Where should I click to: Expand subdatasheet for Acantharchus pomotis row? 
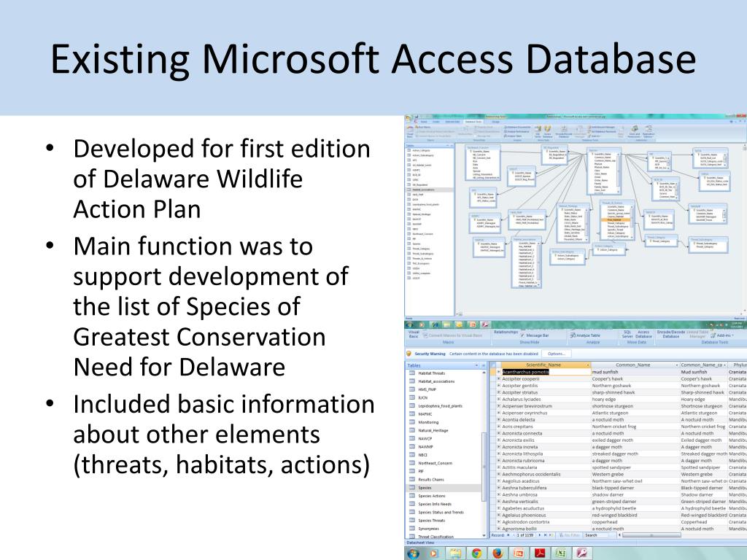click(x=499, y=372)
